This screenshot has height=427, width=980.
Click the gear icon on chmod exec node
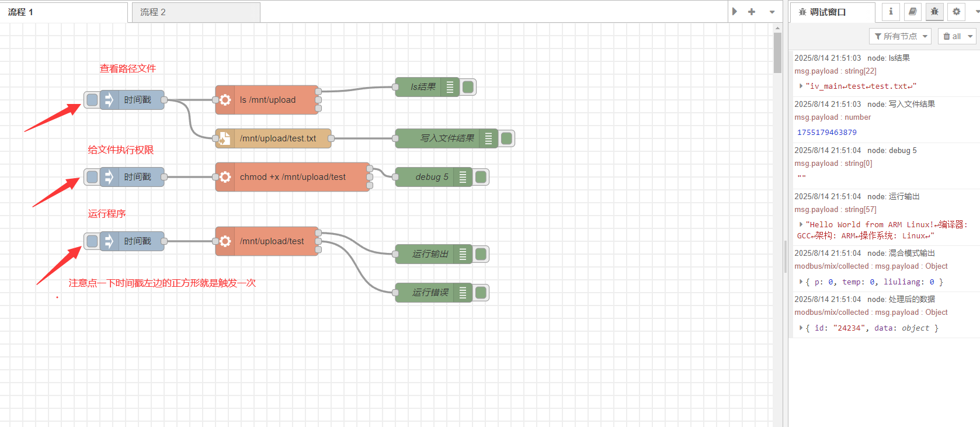tap(225, 177)
